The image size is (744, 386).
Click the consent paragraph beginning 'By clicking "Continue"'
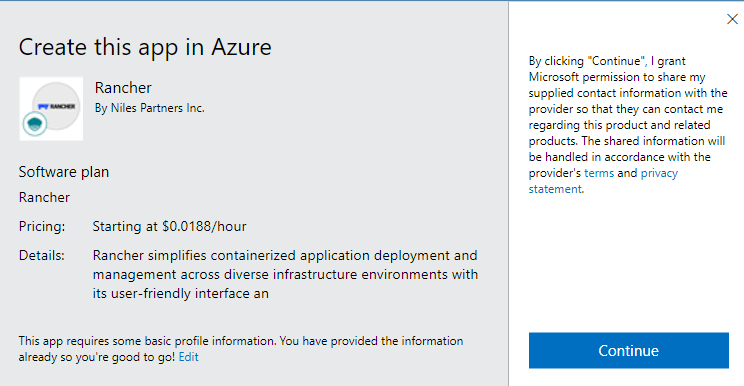pos(628,125)
